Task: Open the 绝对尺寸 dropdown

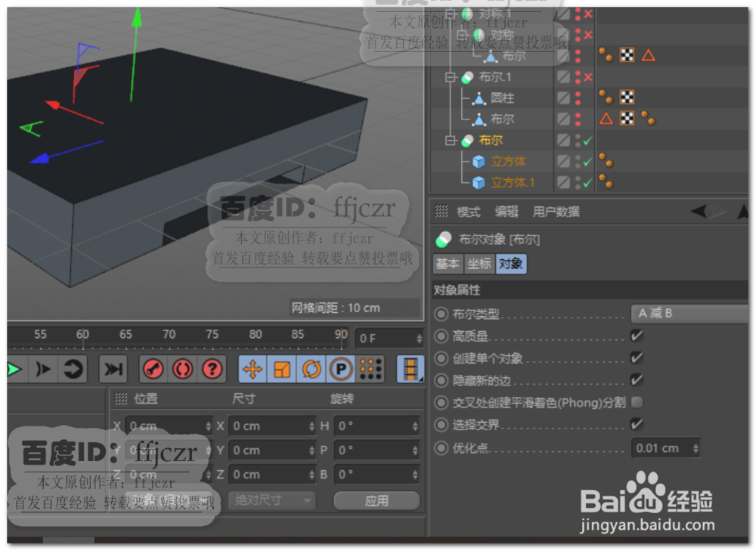Action: point(272,500)
